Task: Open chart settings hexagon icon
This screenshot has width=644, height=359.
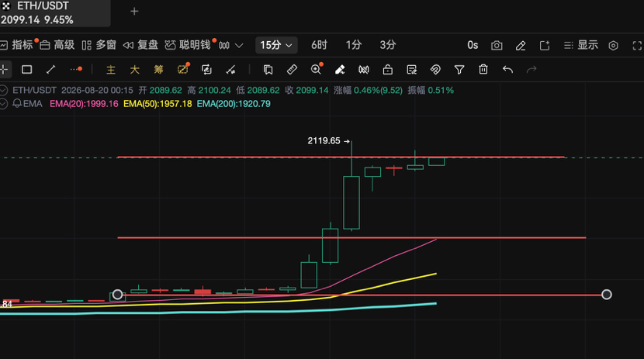Action: pos(613,46)
